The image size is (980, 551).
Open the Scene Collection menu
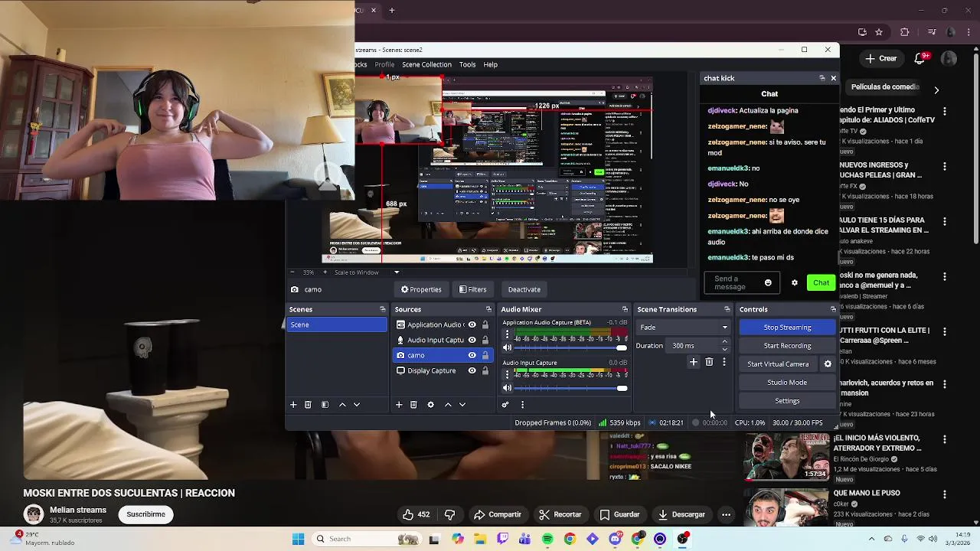pos(426,64)
